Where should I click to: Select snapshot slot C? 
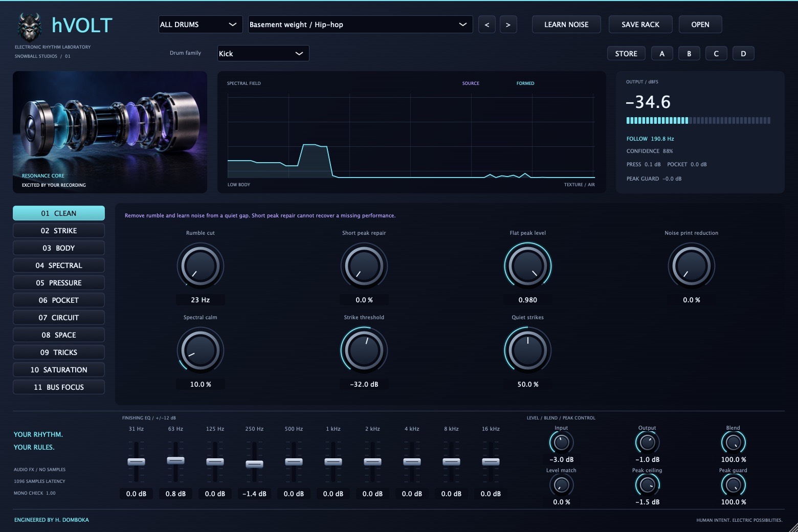(x=716, y=53)
